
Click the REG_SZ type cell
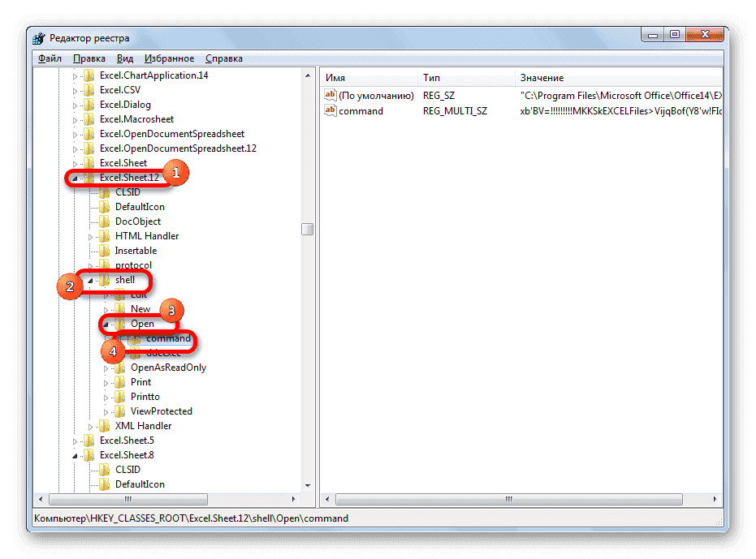[x=438, y=96]
